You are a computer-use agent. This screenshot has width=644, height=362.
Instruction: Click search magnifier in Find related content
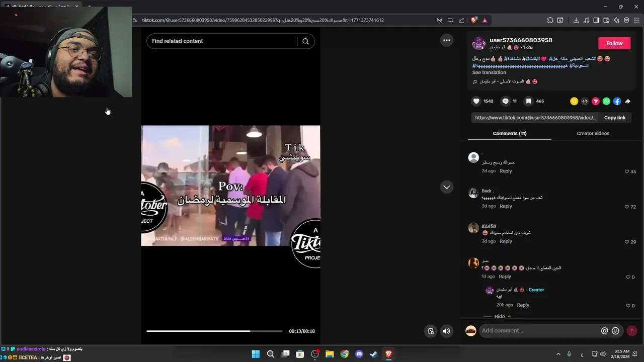point(305,41)
